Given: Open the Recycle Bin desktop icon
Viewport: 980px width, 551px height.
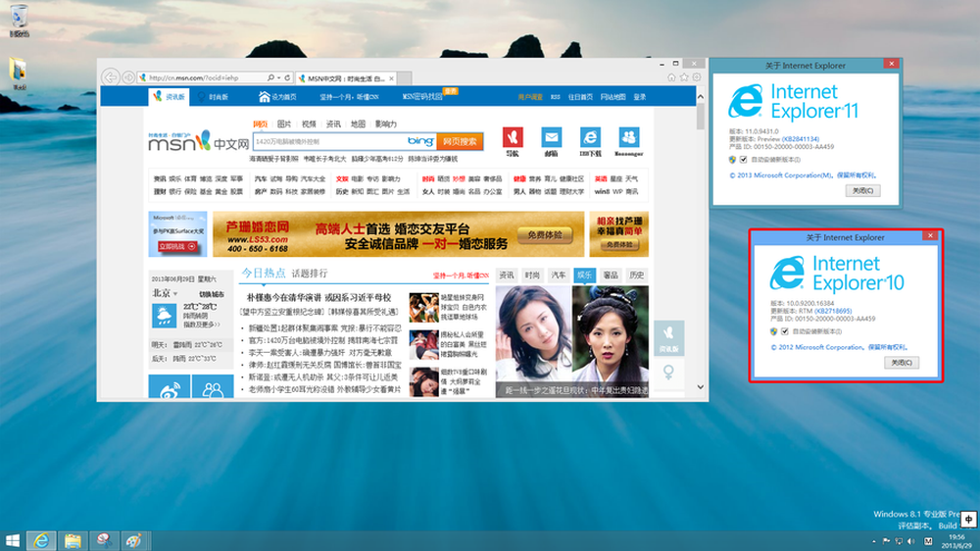Looking at the screenshot, I should [x=19, y=21].
